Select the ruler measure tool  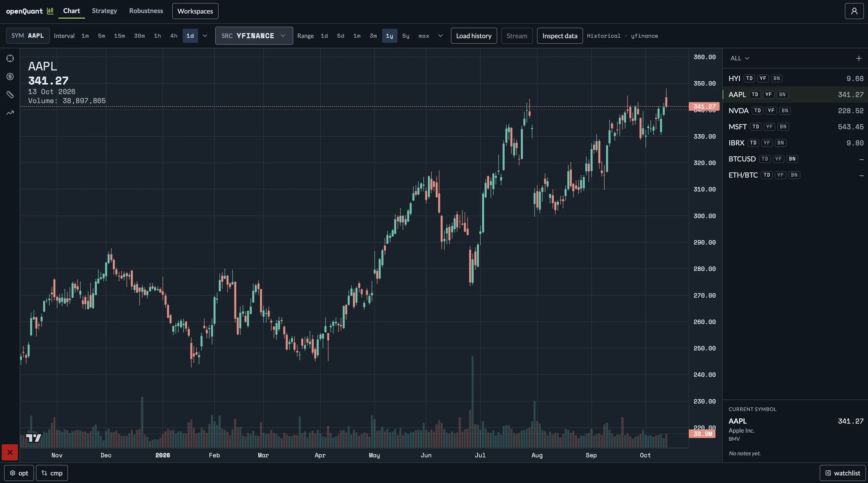coord(10,95)
